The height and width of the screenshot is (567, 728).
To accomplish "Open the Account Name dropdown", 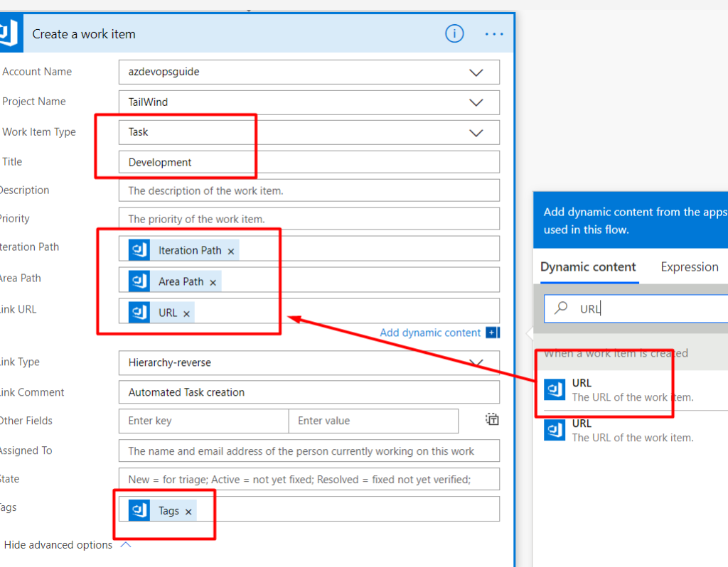I will click(x=476, y=72).
